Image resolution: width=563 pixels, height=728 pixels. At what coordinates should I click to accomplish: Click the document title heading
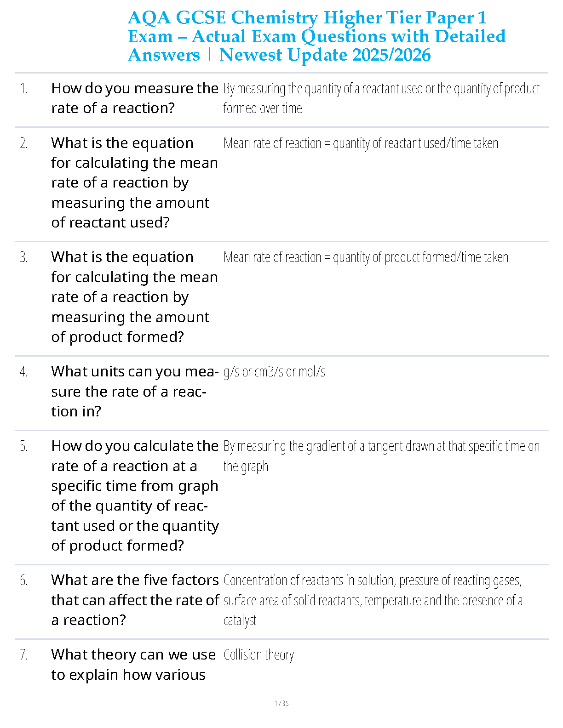316,36
